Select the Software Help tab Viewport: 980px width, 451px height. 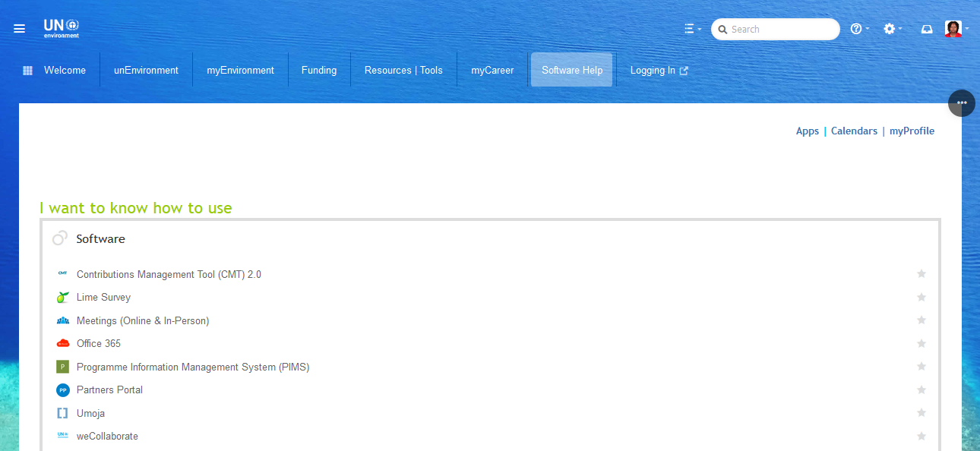[572, 71]
